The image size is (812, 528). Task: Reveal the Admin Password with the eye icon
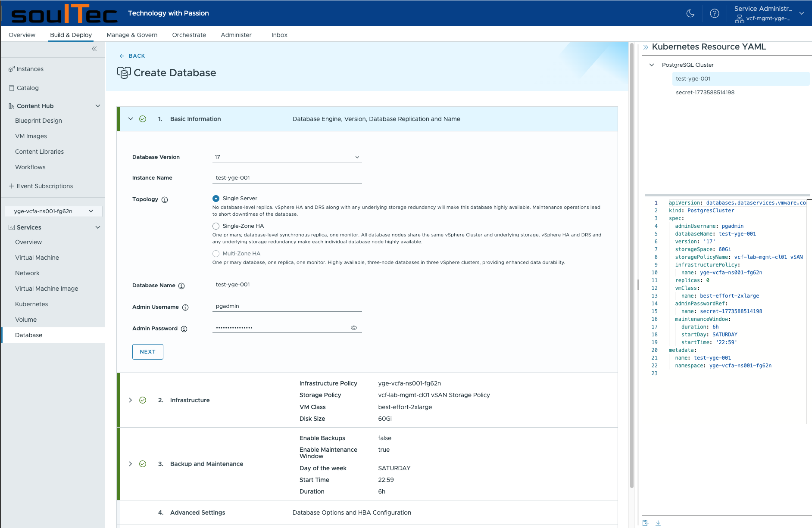(354, 327)
